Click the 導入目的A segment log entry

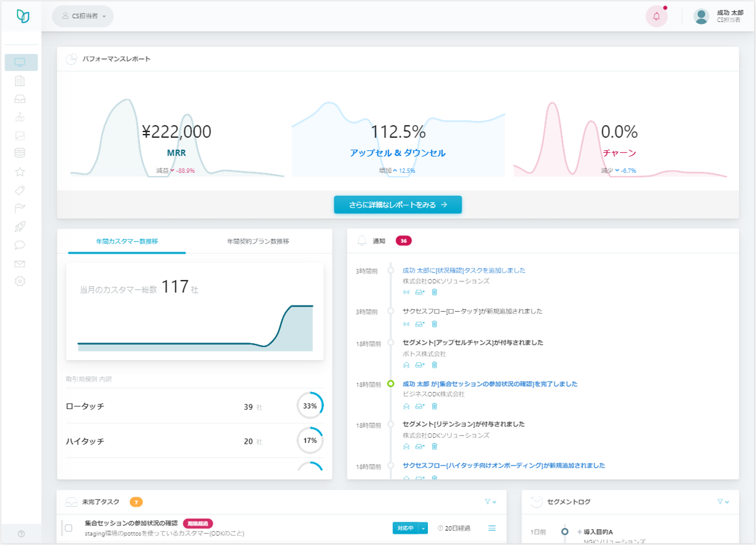pyautogui.click(x=598, y=532)
